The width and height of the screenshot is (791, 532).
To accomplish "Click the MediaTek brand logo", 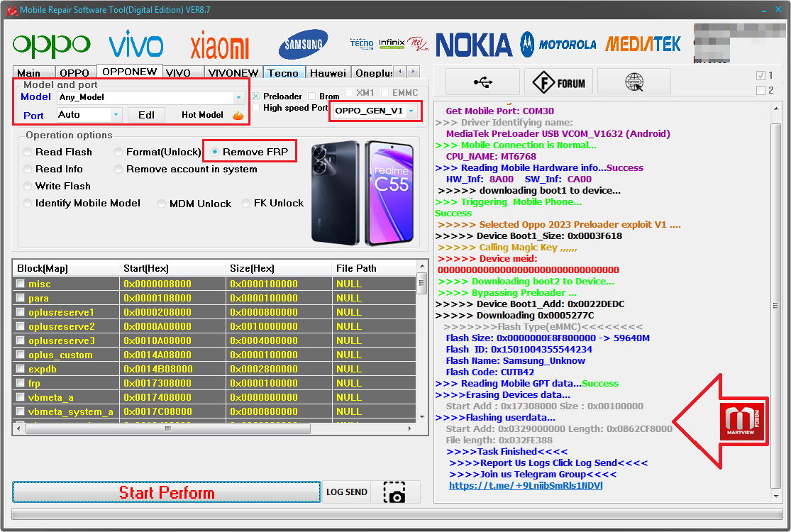I will [x=643, y=45].
